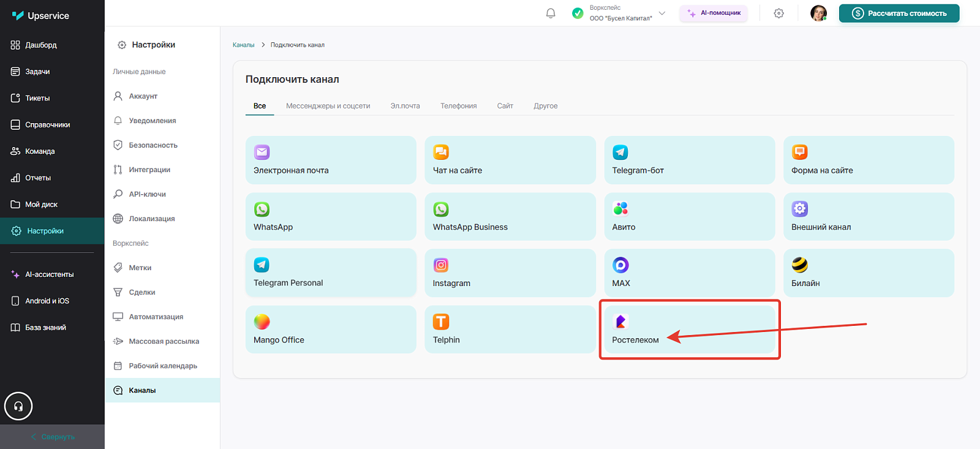
Task: Open Рабочий календарь settings
Action: pyautogui.click(x=162, y=366)
